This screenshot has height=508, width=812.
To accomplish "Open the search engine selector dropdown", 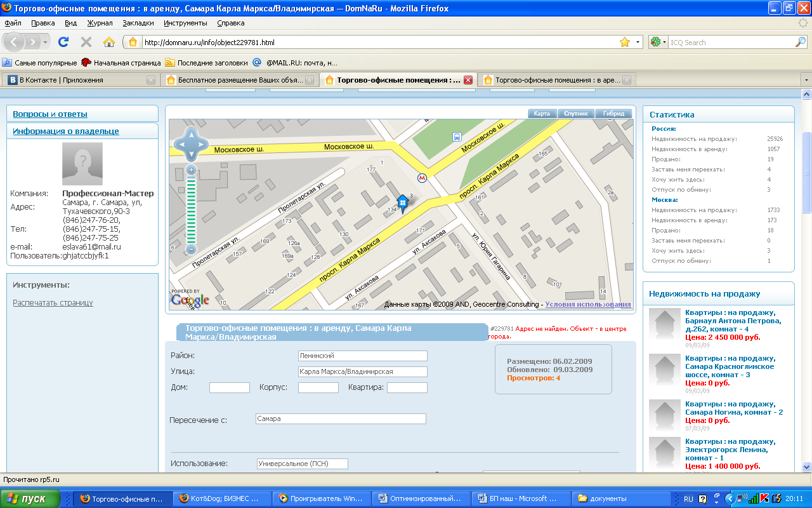I will (x=659, y=42).
